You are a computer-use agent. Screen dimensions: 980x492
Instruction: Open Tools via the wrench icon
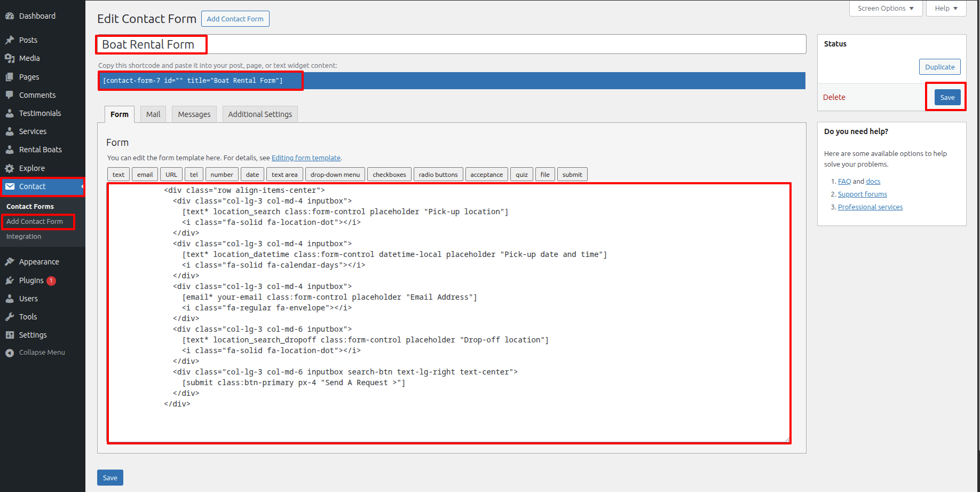pos(10,317)
